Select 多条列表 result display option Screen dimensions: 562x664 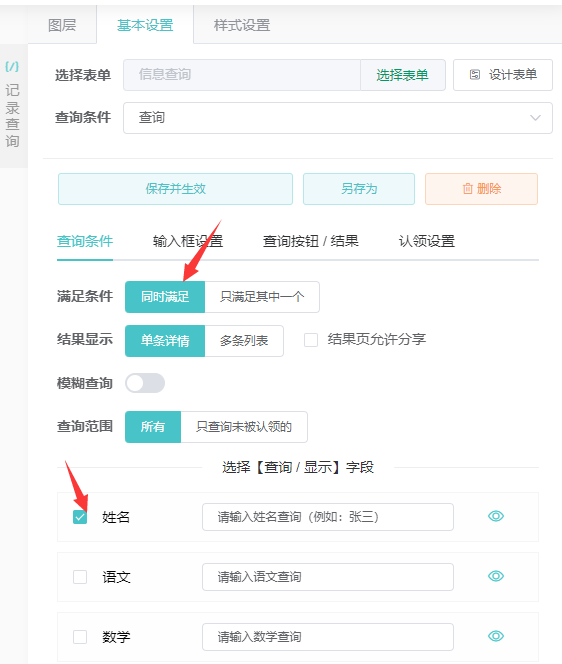244,341
